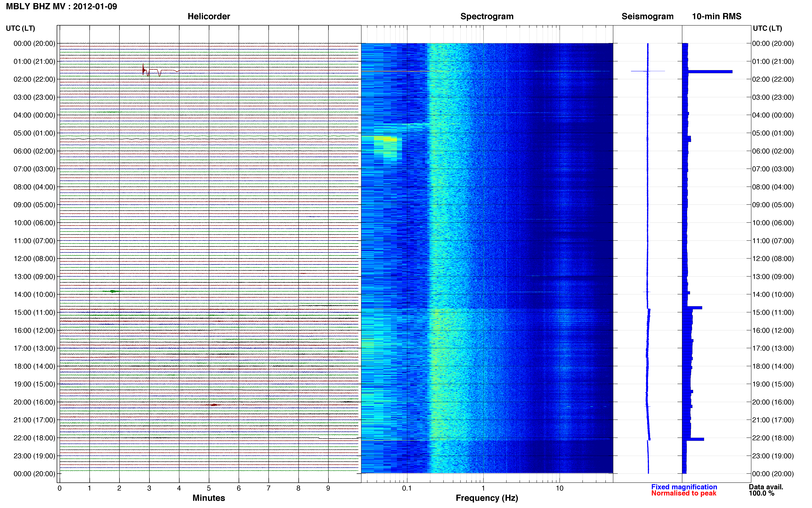Click the Frequency (Hz) axis label
Screen dimensions: 812x508
click(487, 498)
